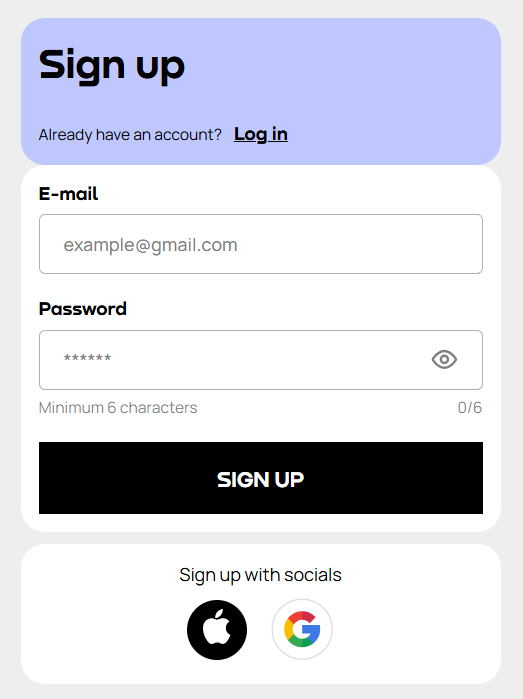Sign up using the Google icon
523x699 pixels.
[302, 629]
